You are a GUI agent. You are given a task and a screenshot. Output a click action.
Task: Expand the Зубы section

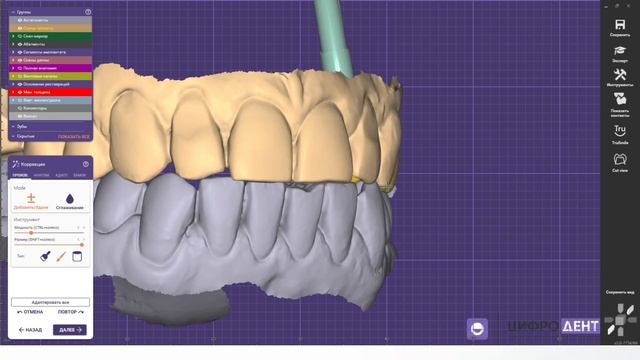pyautogui.click(x=13, y=127)
